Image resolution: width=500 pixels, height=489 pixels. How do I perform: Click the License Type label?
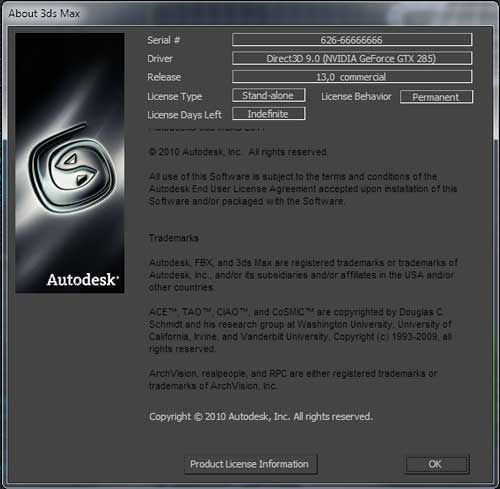point(175,97)
